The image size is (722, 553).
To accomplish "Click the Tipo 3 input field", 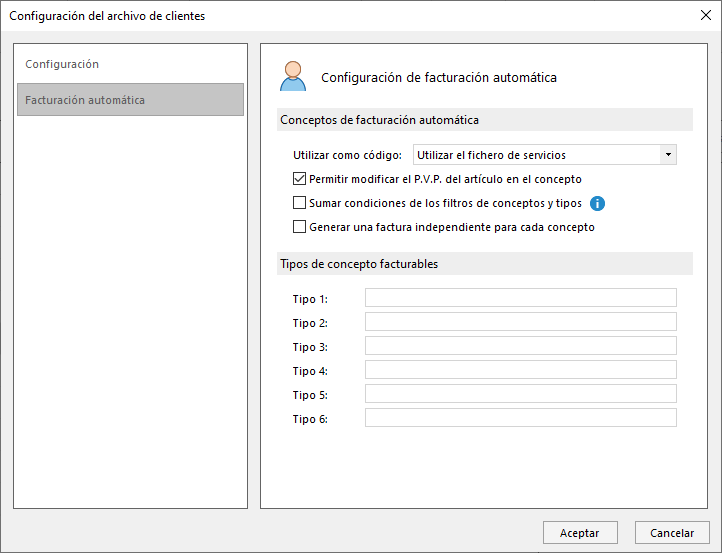I will point(521,345).
